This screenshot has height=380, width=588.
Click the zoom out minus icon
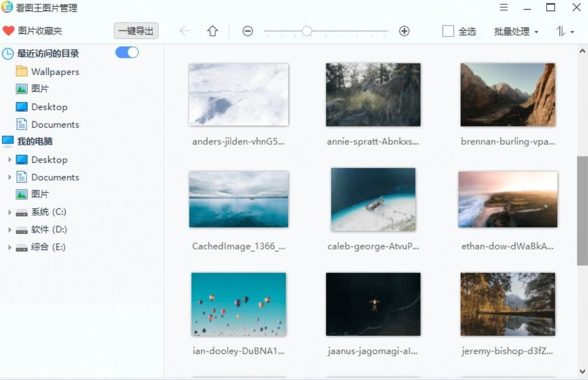tap(248, 31)
